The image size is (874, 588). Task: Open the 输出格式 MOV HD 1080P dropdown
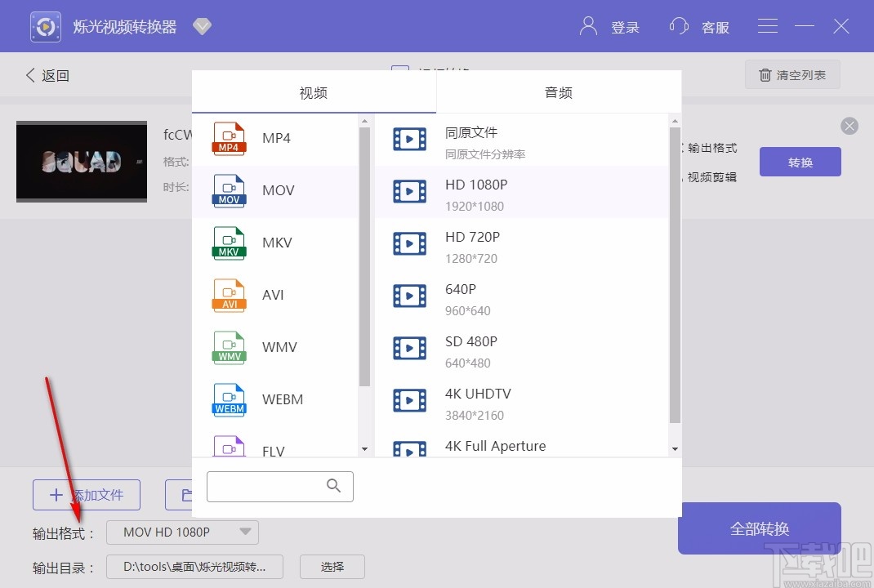(x=181, y=532)
